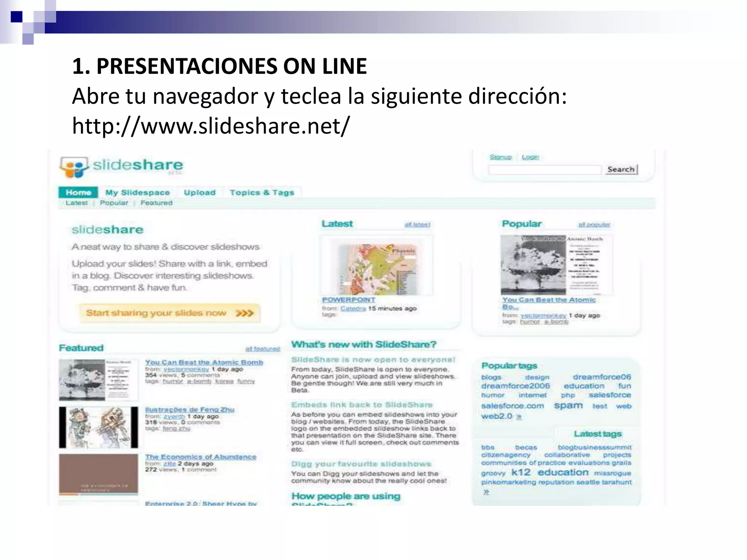Click the 'php' popular tag

[x=568, y=396]
